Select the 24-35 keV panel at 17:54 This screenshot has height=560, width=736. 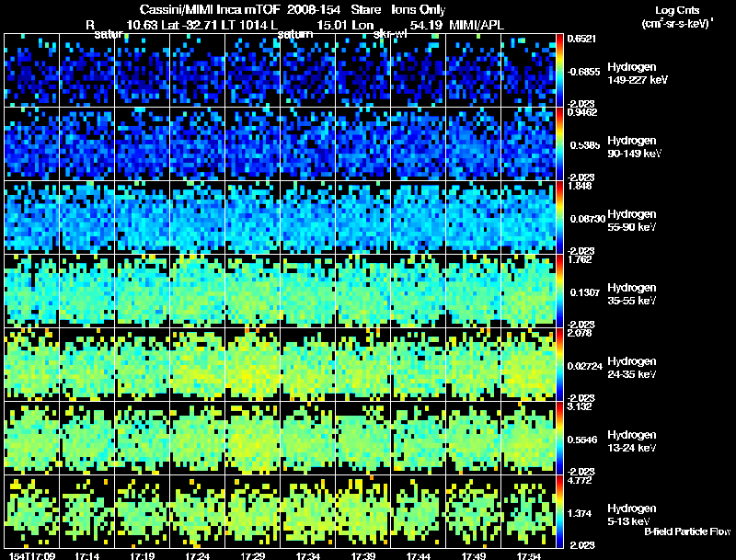pyautogui.click(x=528, y=365)
